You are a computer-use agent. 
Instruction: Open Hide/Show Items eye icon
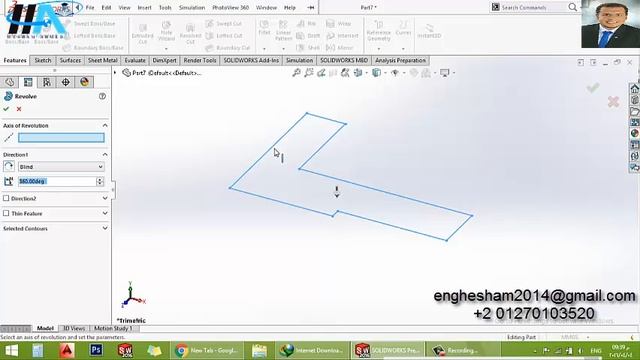pyautogui.click(x=395, y=73)
